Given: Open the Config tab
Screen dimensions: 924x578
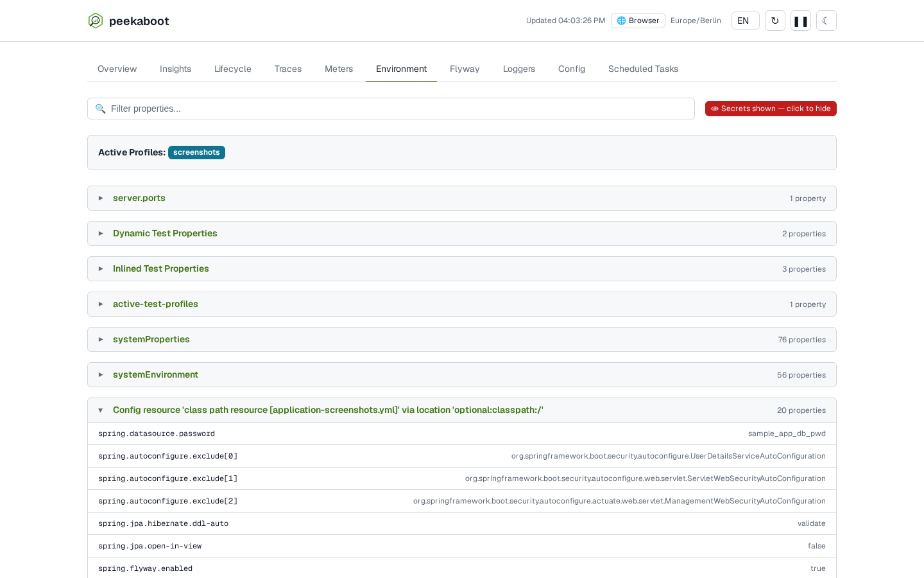Looking at the screenshot, I should pos(572,69).
